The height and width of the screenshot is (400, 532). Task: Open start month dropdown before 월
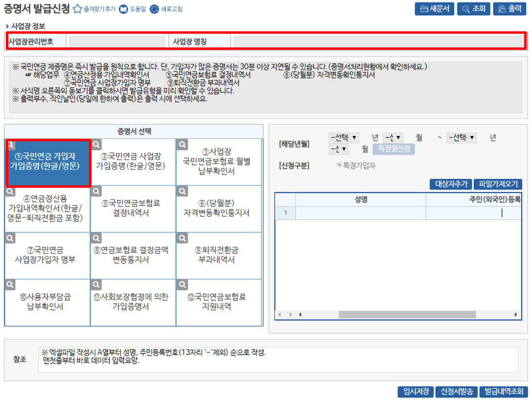393,137
